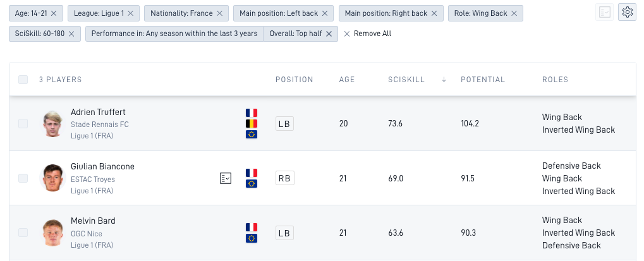Open Adrien Truffert's player profile

pos(98,112)
